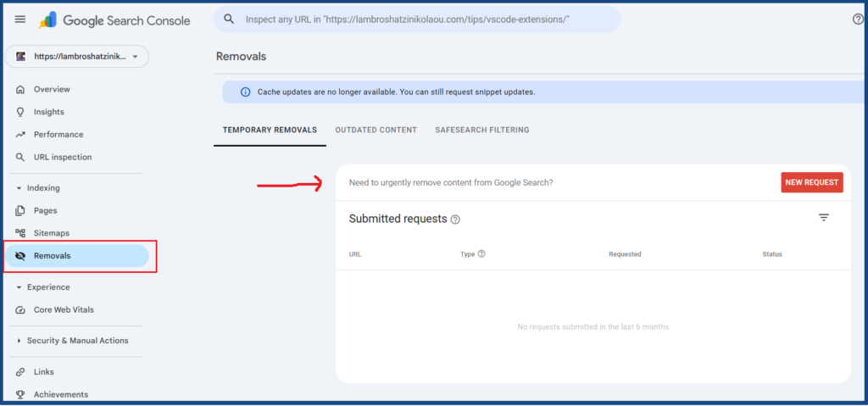Image resolution: width=868 pixels, height=406 pixels.
Task: Switch to Outdated Content tab
Action: coord(376,131)
